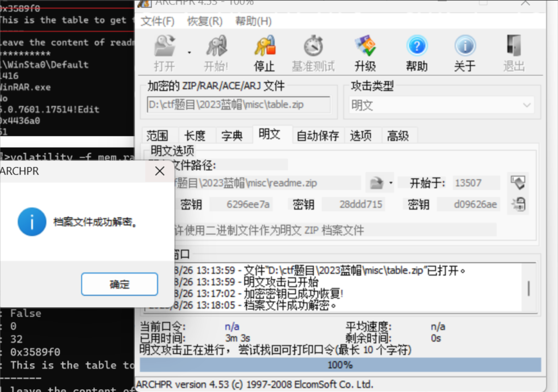The height and width of the screenshot is (392, 558).
Task: Click the log entry ending 已打开
Action: 319,270
